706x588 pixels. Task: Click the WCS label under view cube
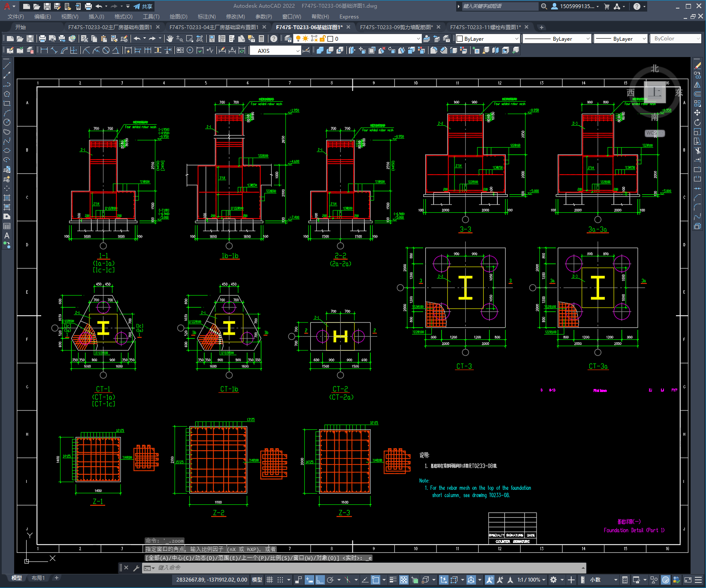point(654,133)
